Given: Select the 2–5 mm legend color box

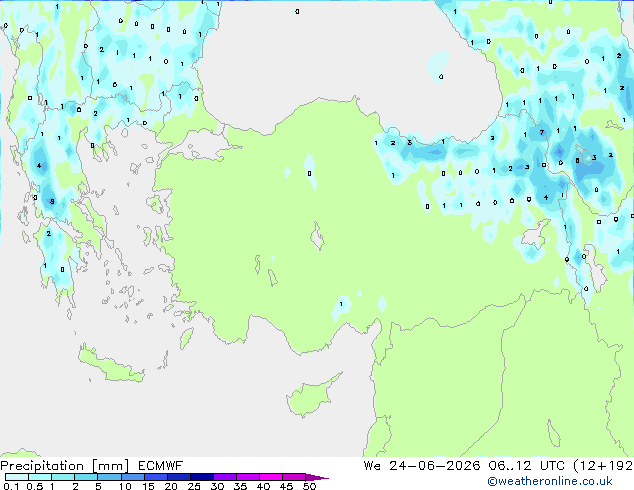Looking at the screenshot, I should pos(86,477).
